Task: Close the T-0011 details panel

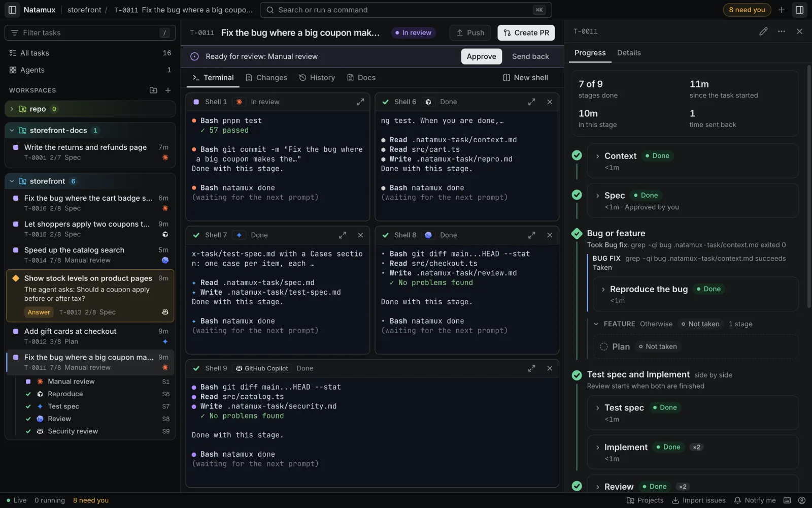Action: [x=799, y=31]
